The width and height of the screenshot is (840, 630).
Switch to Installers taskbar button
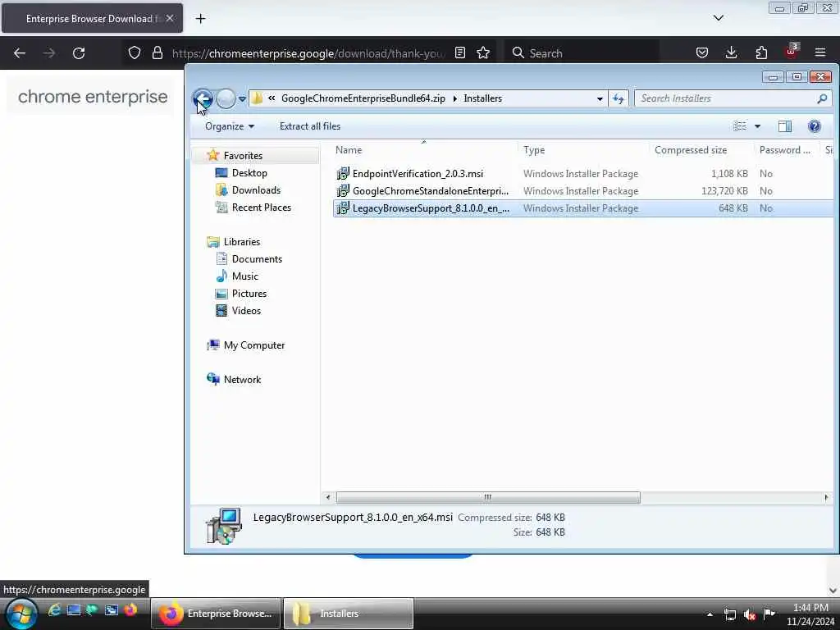348,614
